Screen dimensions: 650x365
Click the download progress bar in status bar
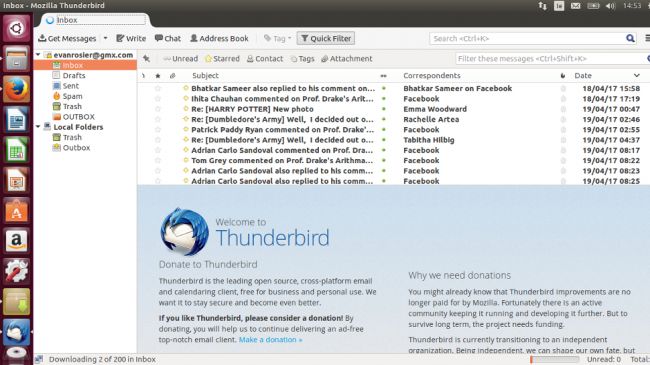click(x=554, y=360)
